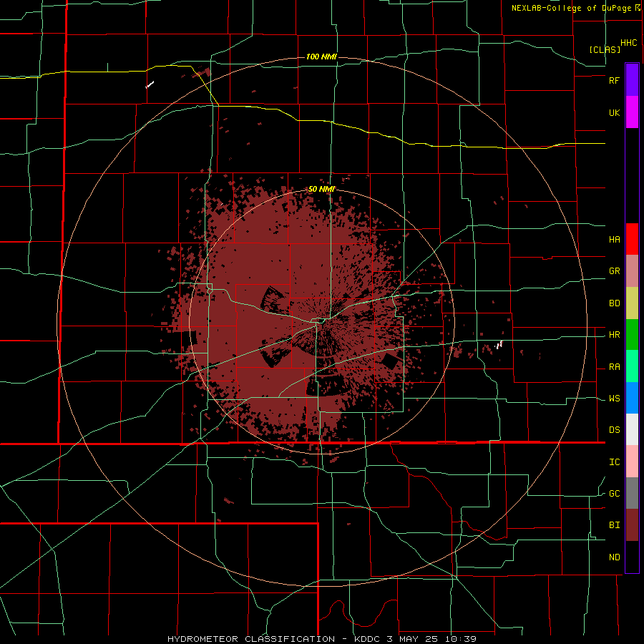
Task: Click the ND black legend swatch
Action: 632,557
